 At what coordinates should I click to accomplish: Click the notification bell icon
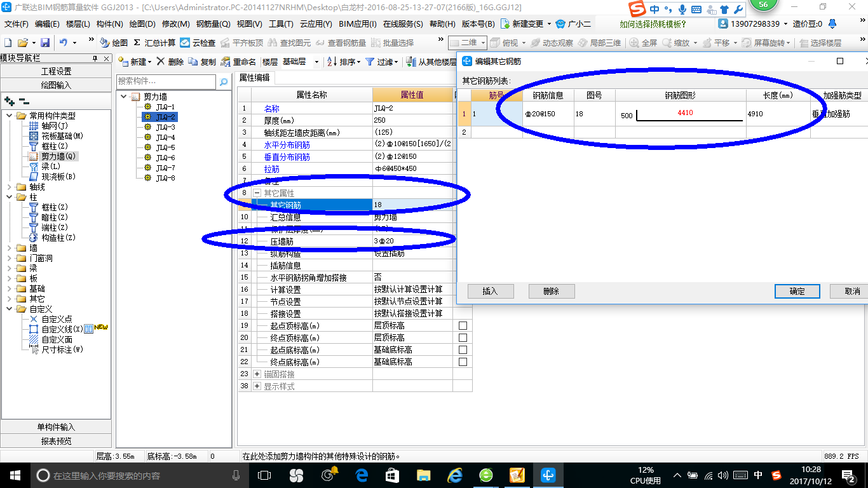[x=832, y=24]
